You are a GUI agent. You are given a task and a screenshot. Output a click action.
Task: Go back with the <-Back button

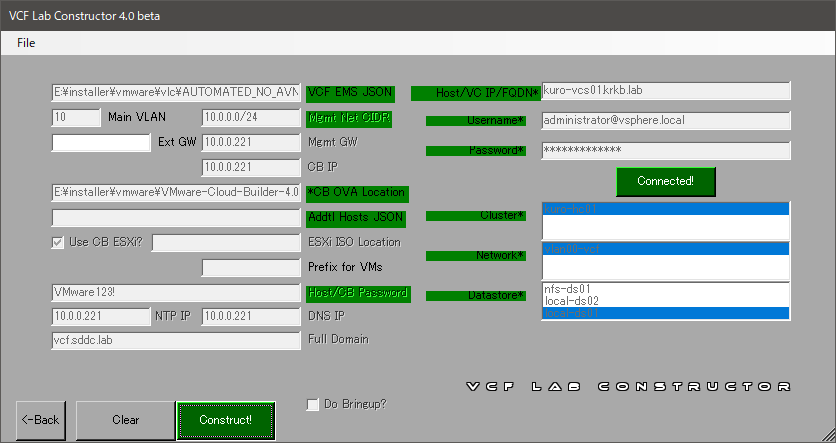click(x=41, y=420)
